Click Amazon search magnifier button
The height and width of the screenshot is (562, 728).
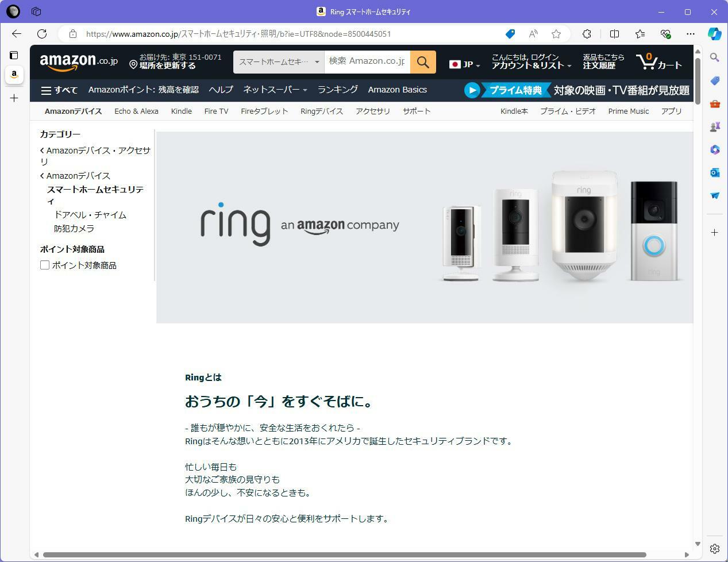click(x=423, y=61)
